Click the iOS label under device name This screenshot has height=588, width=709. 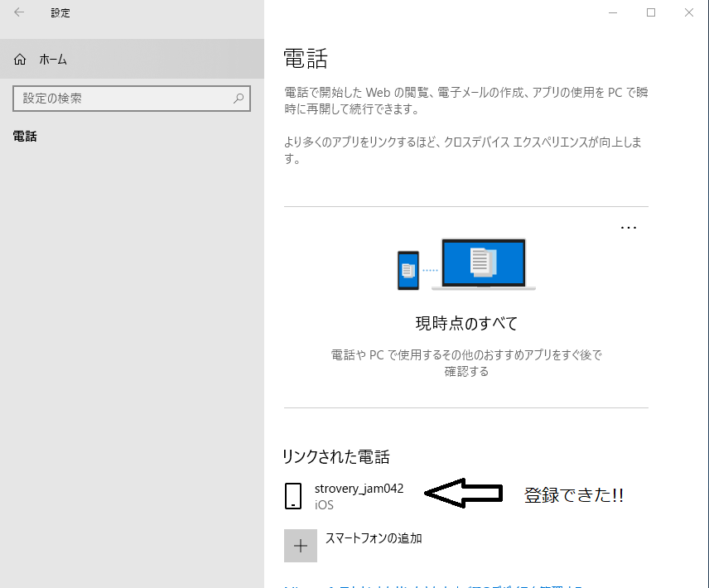324,505
